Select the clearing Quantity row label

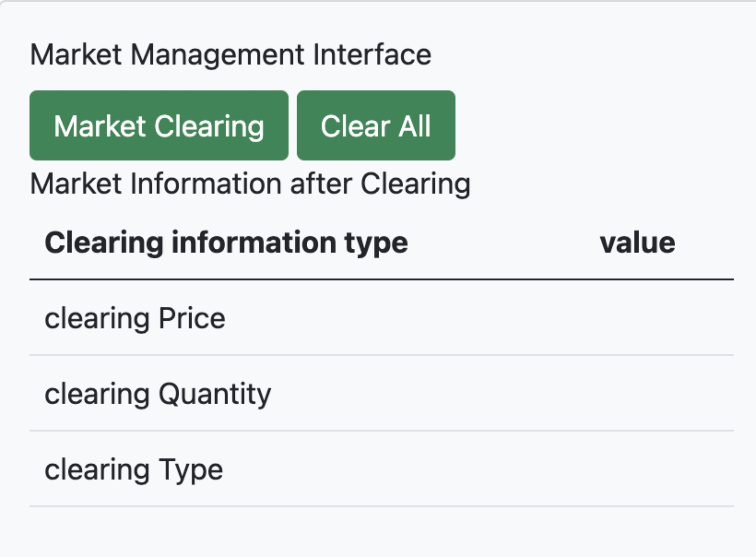pos(158,394)
